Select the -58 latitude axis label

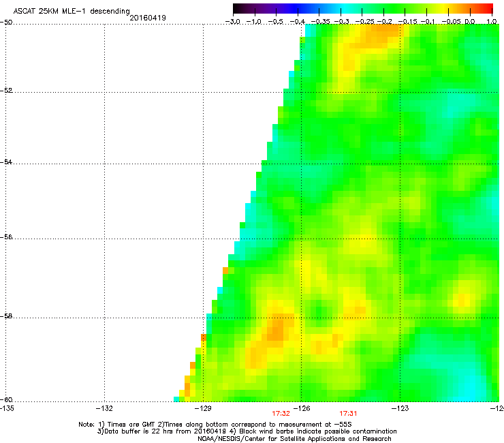point(6,316)
